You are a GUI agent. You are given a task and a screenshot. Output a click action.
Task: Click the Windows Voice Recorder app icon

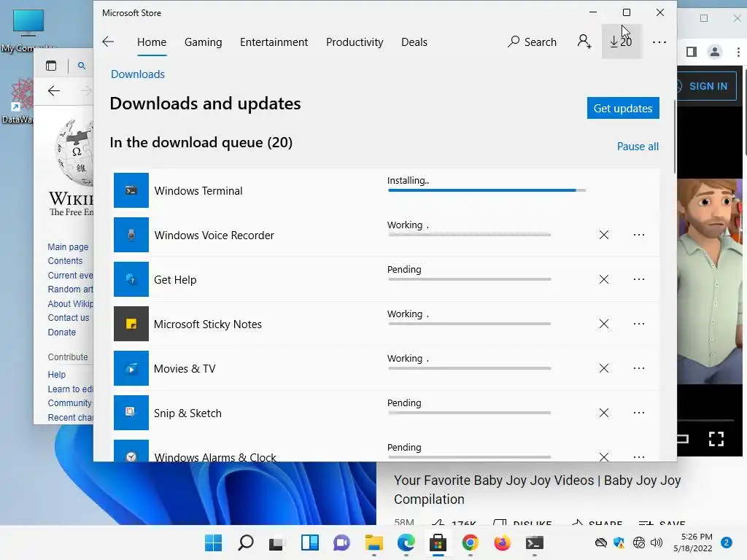click(131, 235)
